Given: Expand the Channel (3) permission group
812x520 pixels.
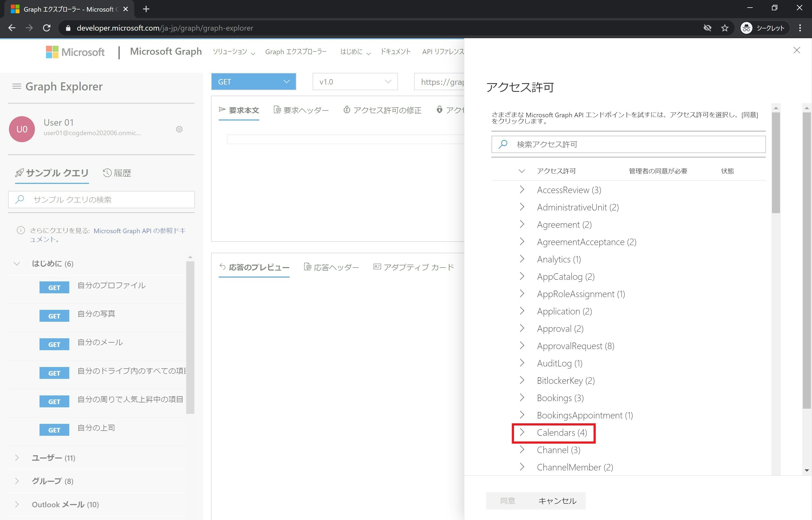Looking at the screenshot, I should (x=522, y=450).
